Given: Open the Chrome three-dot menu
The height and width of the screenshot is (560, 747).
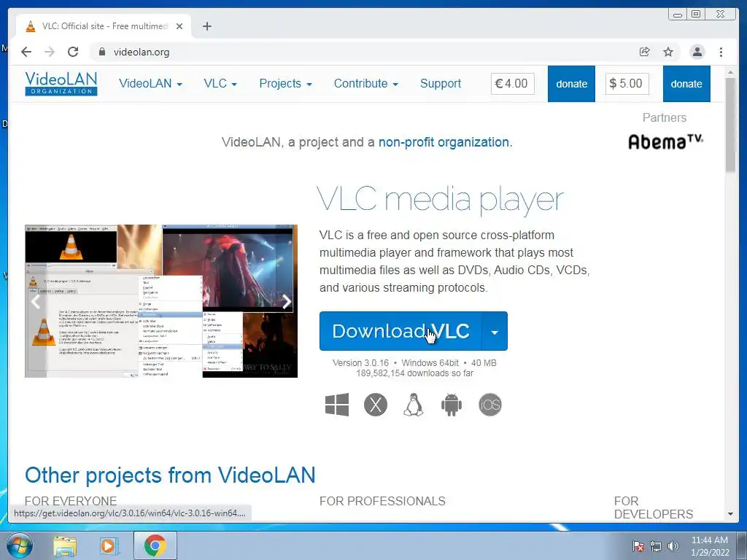Looking at the screenshot, I should click(x=721, y=52).
